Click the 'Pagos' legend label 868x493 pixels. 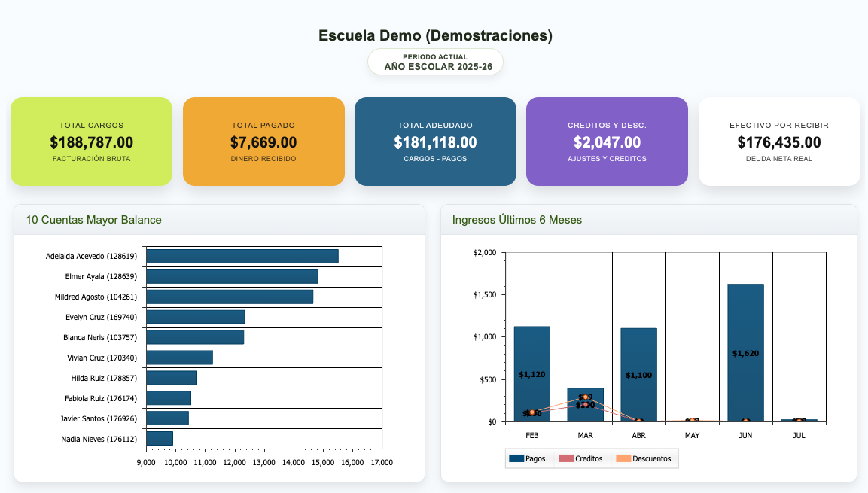[535, 458]
